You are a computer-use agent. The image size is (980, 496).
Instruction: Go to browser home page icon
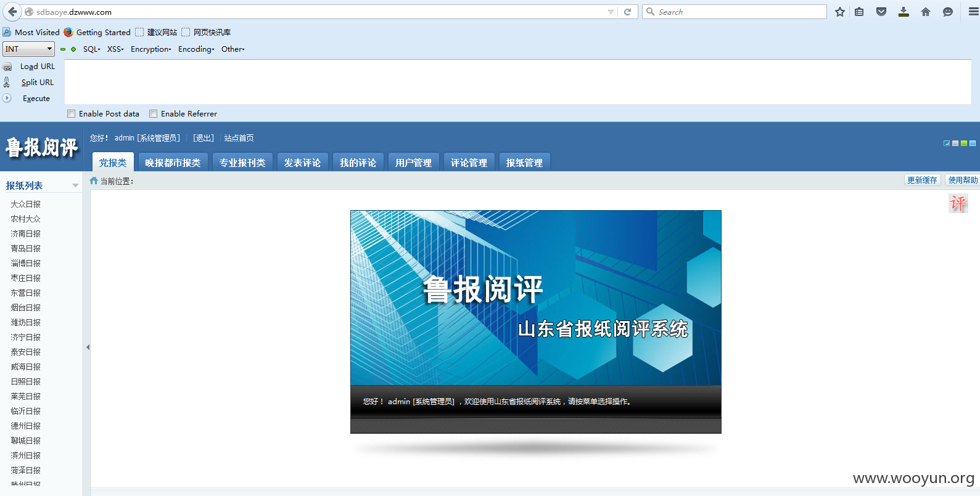[x=926, y=12]
